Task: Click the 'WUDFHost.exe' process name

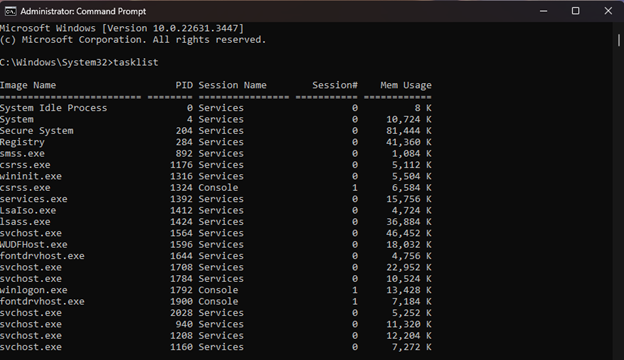Action: [33, 245]
